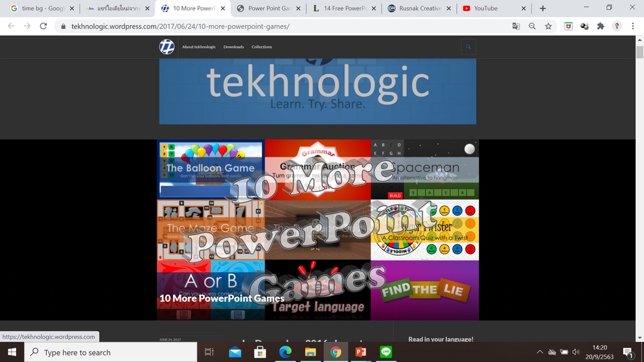Click the Find The Lie thumbnail
Image resolution: width=644 pixels, height=362 pixels.
tap(424, 289)
